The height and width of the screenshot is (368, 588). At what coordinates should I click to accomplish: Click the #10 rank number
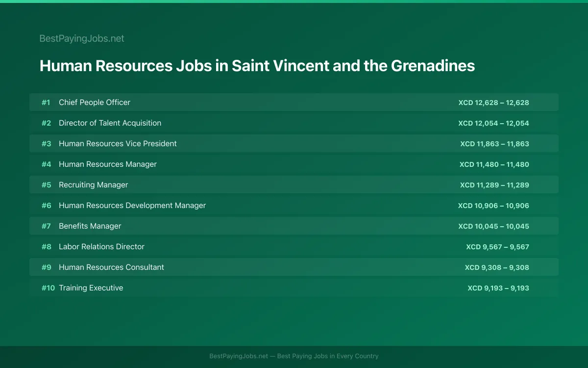tap(48, 288)
